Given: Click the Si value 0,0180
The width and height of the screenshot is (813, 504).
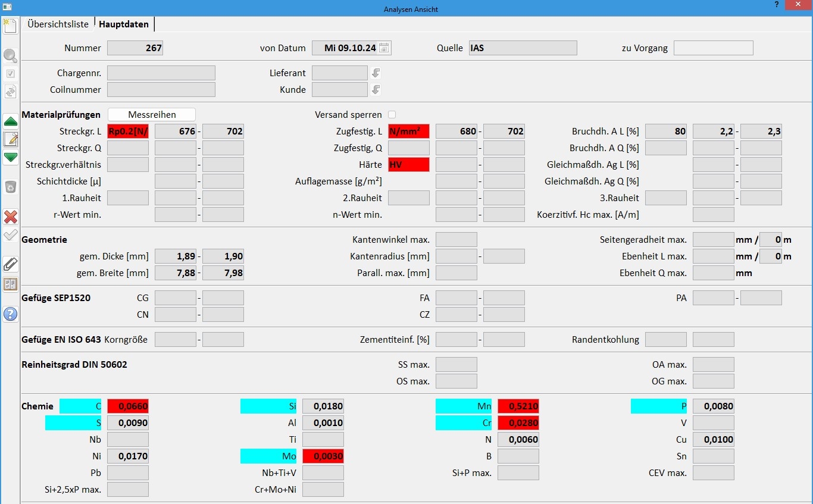Looking at the screenshot, I should [x=323, y=406].
